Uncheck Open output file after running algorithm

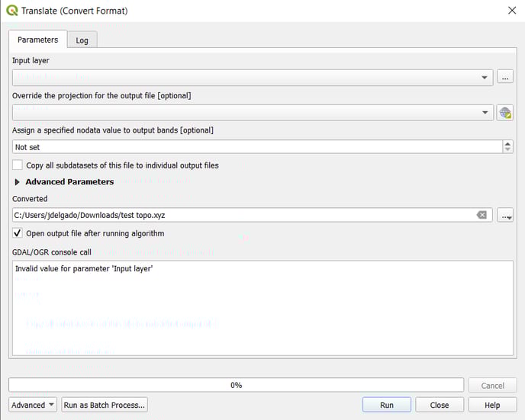pyautogui.click(x=18, y=233)
